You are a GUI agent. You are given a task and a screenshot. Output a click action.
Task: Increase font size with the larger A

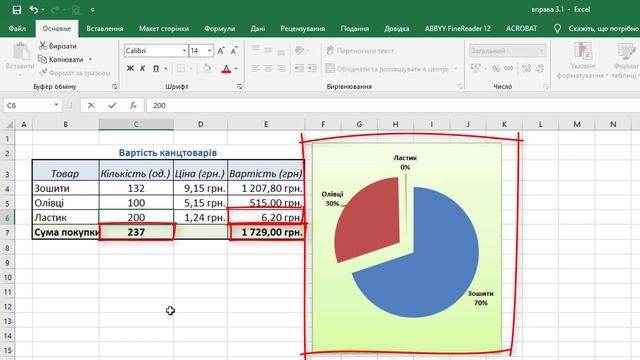click(x=221, y=51)
